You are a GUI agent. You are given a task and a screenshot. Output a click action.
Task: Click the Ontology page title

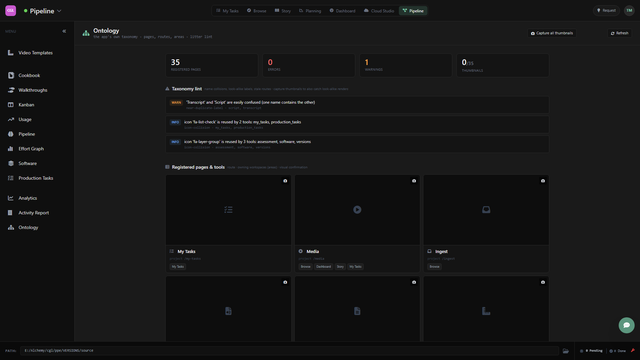point(106,31)
